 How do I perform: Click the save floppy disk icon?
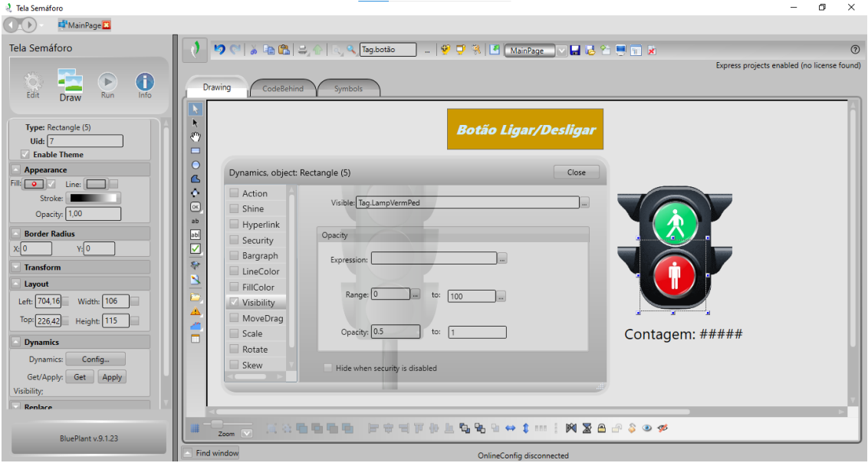575,51
